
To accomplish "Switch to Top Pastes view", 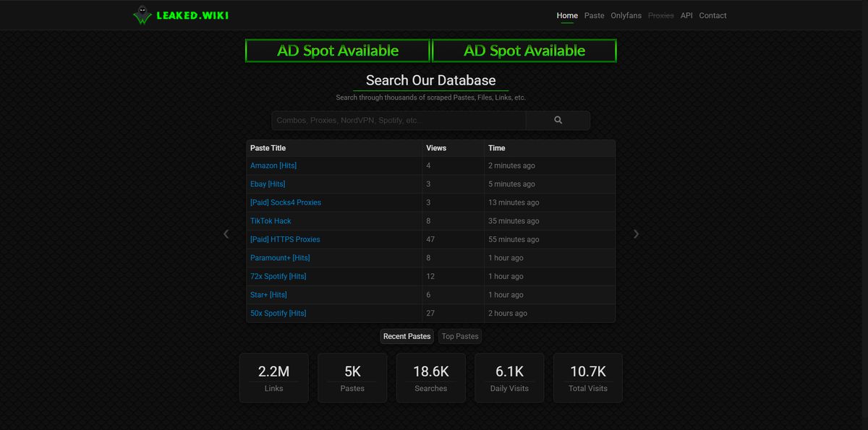I will coord(459,336).
